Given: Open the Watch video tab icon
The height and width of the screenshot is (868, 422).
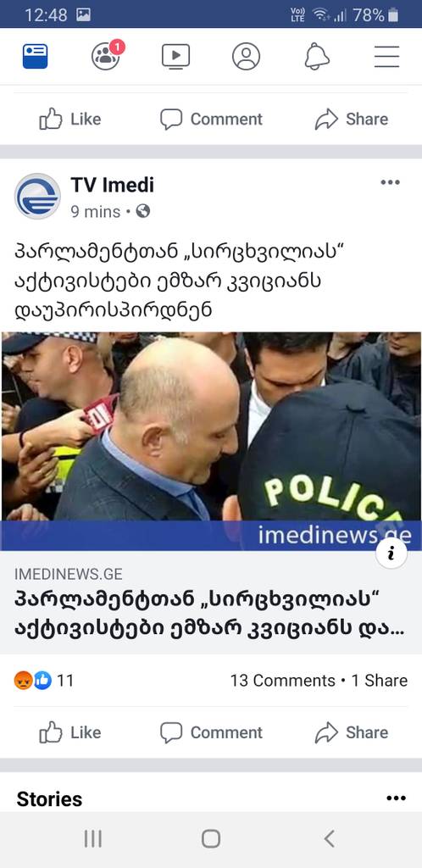Looking at the screenshot, I should pyautogui.click(x=176, y=57).
